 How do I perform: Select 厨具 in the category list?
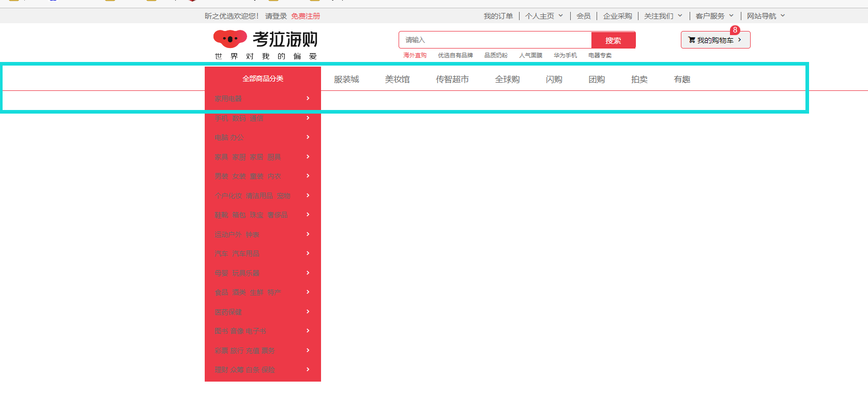click(x=274, y=157)
